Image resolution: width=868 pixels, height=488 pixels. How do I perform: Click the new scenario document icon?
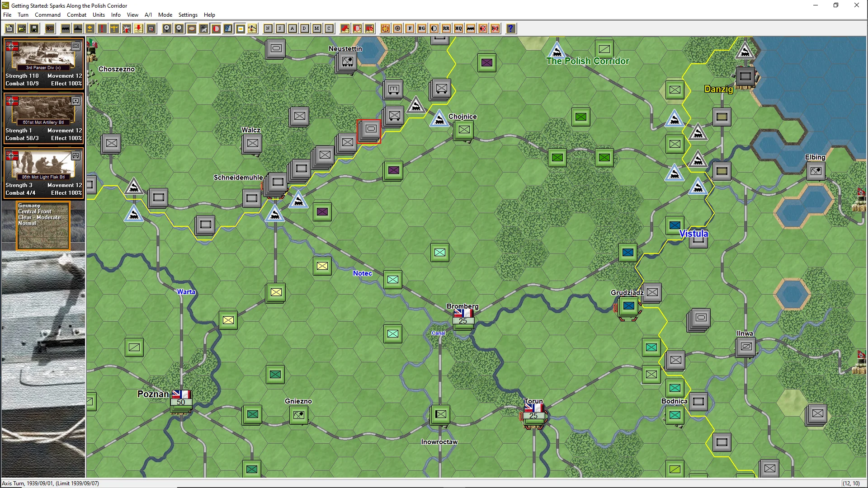9,28
